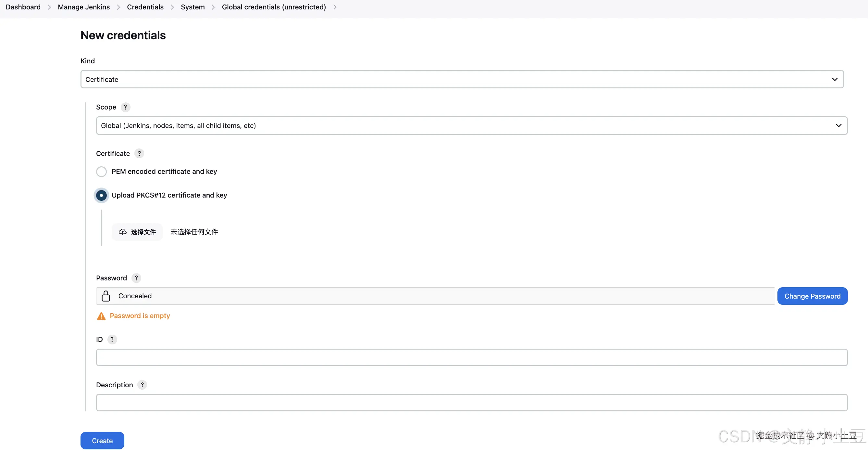Viewport: 868px width, 451px height.
Task: Click inside the Description input field
Action: point(471,403)
